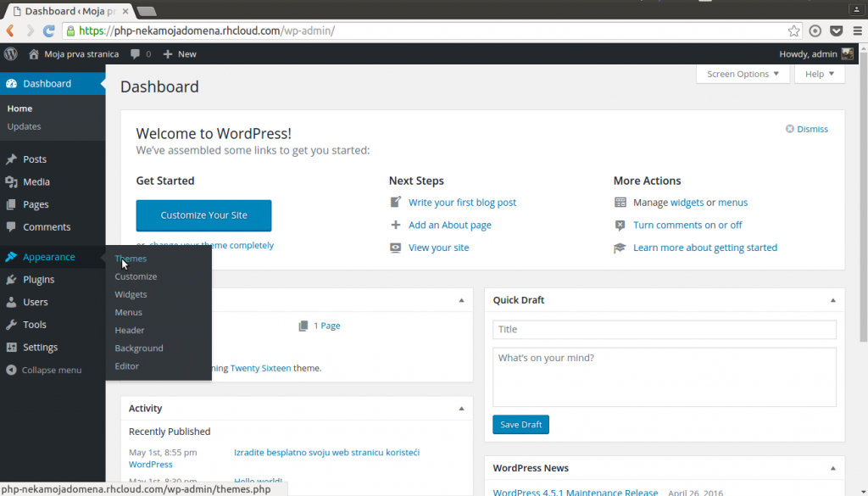Viewport: 868px width, 496px height.
Task: Open the menus link in More Actions
Action: (733, 203)
